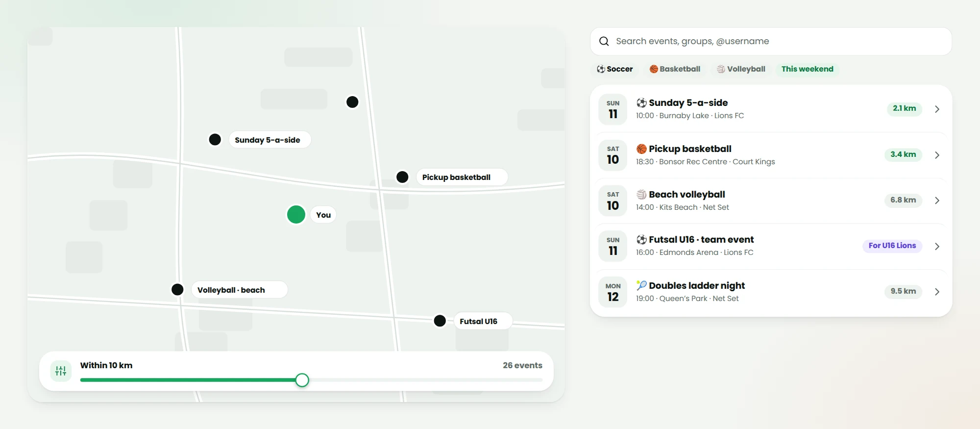The width and height of the screenshot is (980, 429).
Task: Toggle the Soccer filter chip
Action: click(x=615, y=69)
